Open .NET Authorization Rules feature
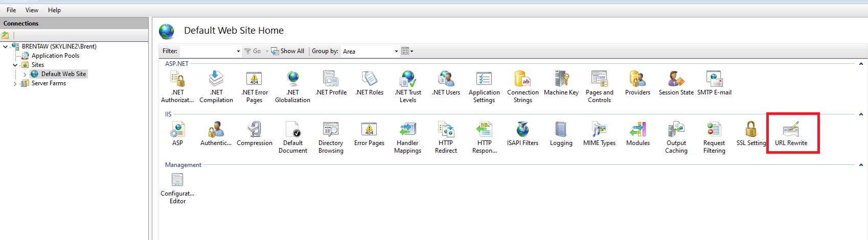Screen dimensions: 868x240 177,87
